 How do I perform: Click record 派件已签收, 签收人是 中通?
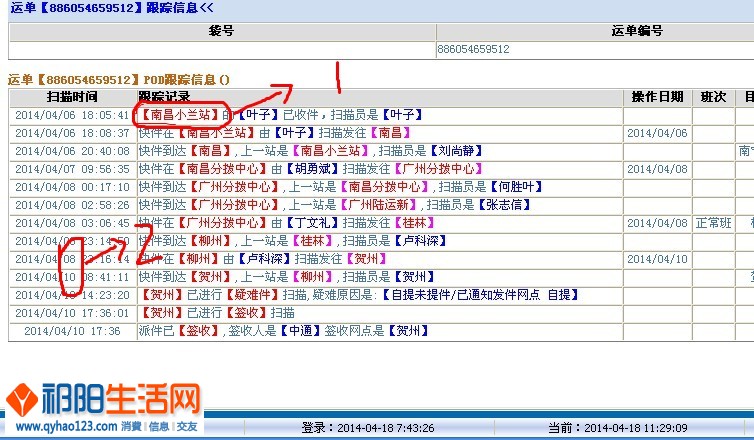284,331
